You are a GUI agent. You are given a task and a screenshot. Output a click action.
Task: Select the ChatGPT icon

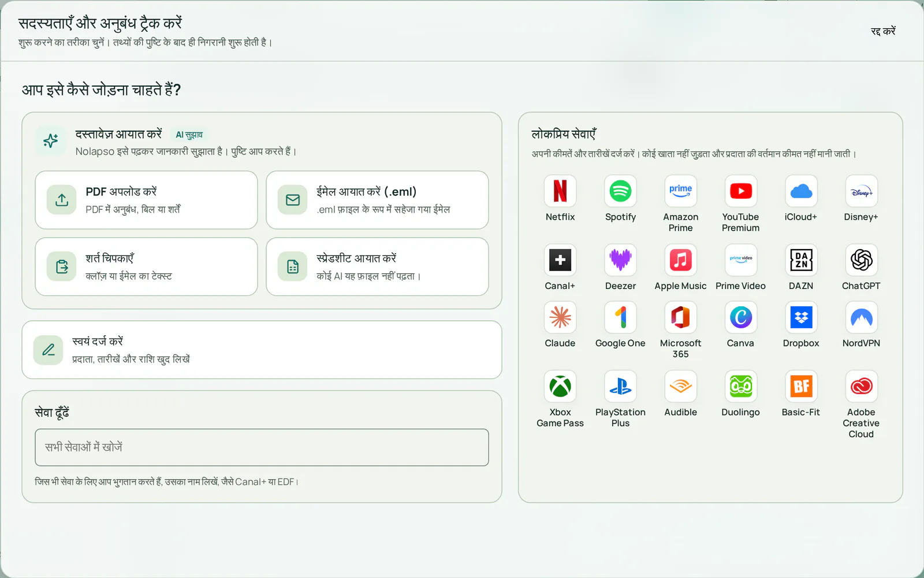click(x=861, y=260)
